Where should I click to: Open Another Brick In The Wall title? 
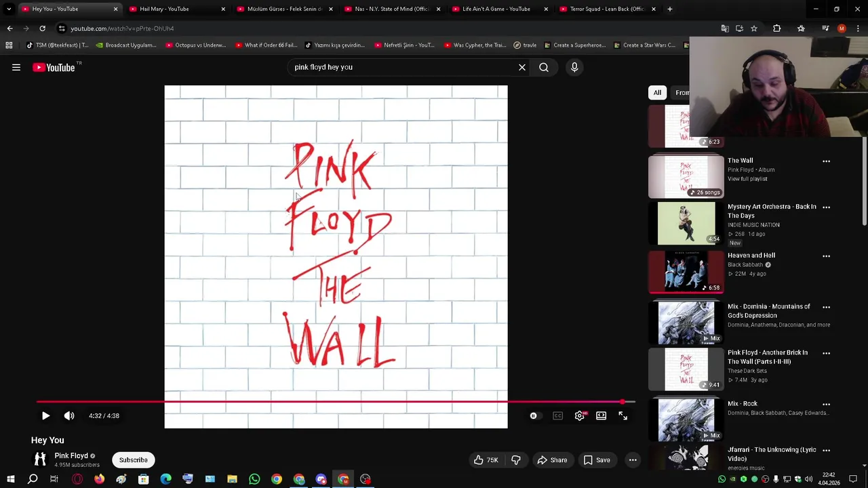(x=768, y=357)
